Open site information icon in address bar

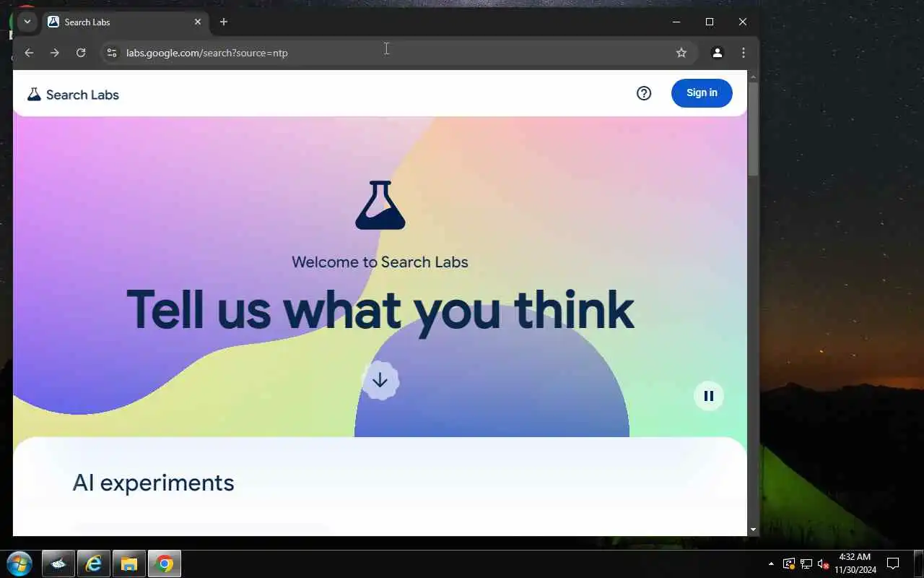[x=111, y=53]
